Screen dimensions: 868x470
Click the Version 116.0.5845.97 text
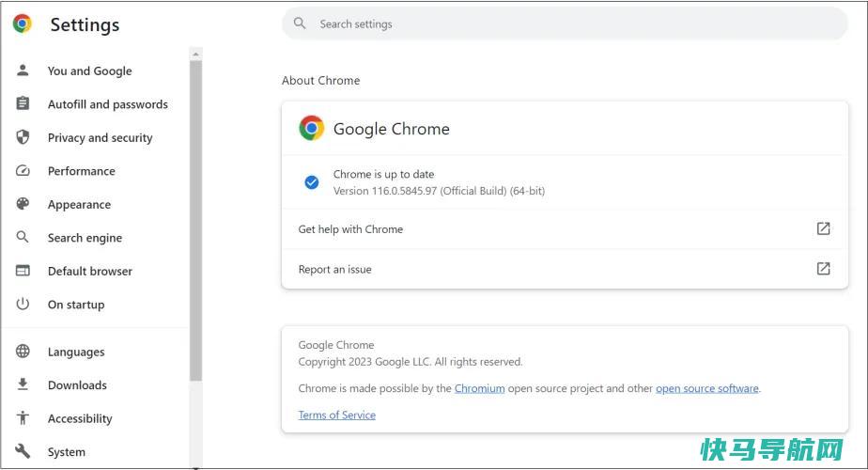pyautogui.click(x=439, y=191)
